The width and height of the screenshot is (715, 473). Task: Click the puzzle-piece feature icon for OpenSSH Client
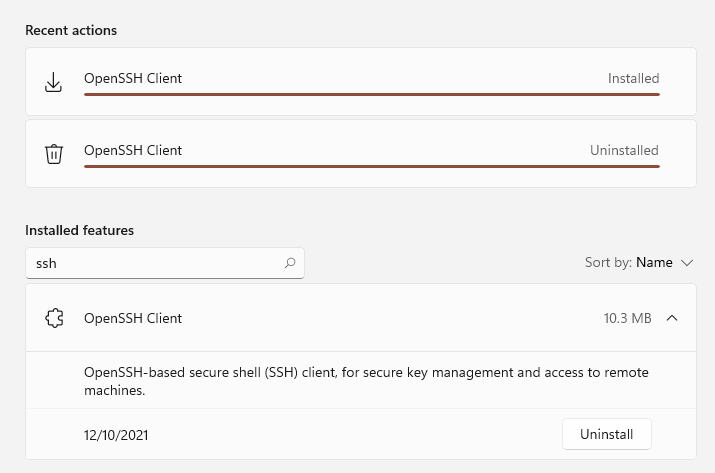pos(54,318)
